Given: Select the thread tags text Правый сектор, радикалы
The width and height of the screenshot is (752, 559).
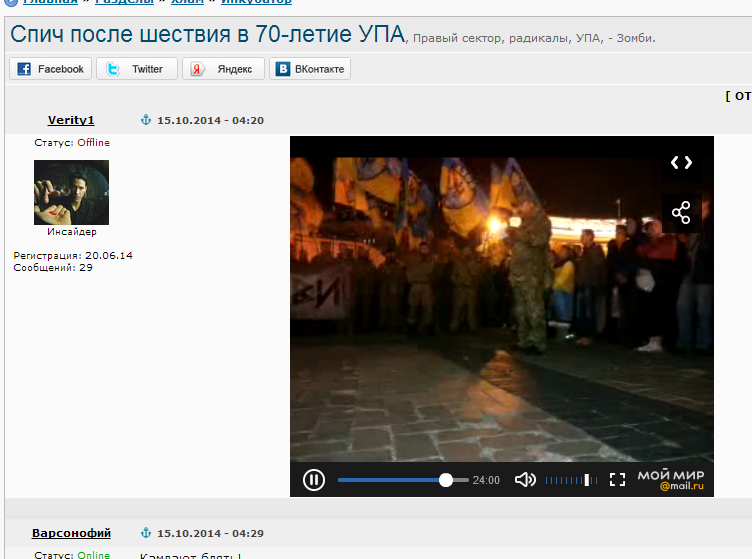Looking at the screenshot, I should tap(534, 38).
